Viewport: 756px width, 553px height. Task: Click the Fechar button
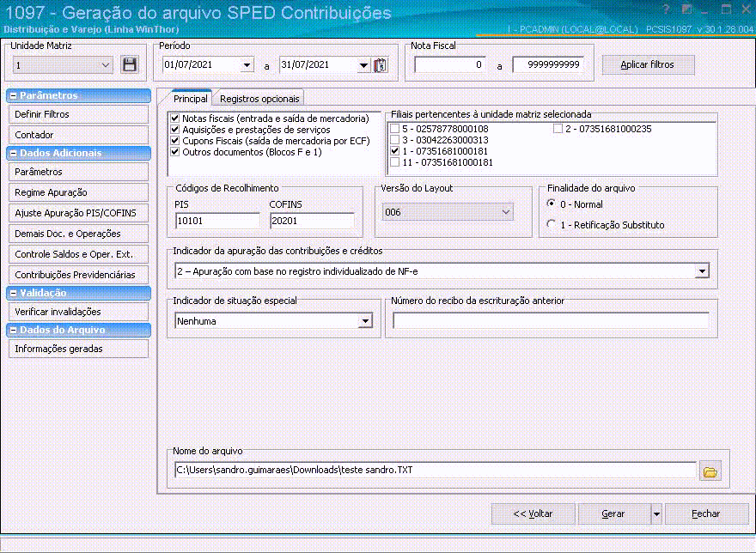[706, 514]
